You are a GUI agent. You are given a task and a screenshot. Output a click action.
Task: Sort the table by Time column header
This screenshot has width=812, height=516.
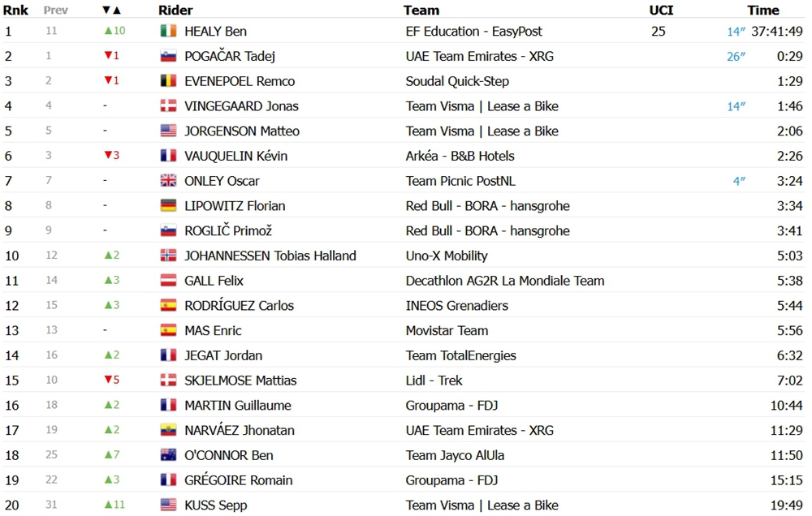762,11
